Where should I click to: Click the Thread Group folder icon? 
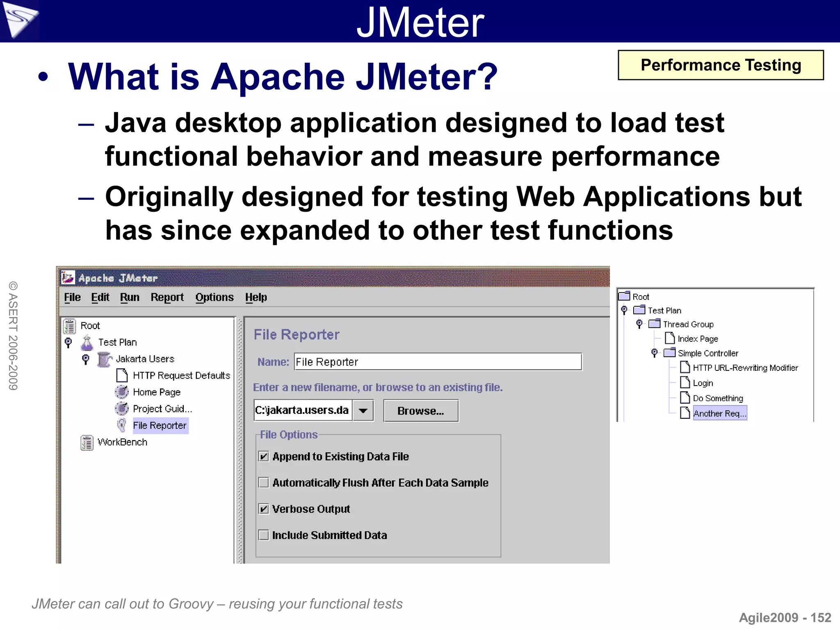655,324
